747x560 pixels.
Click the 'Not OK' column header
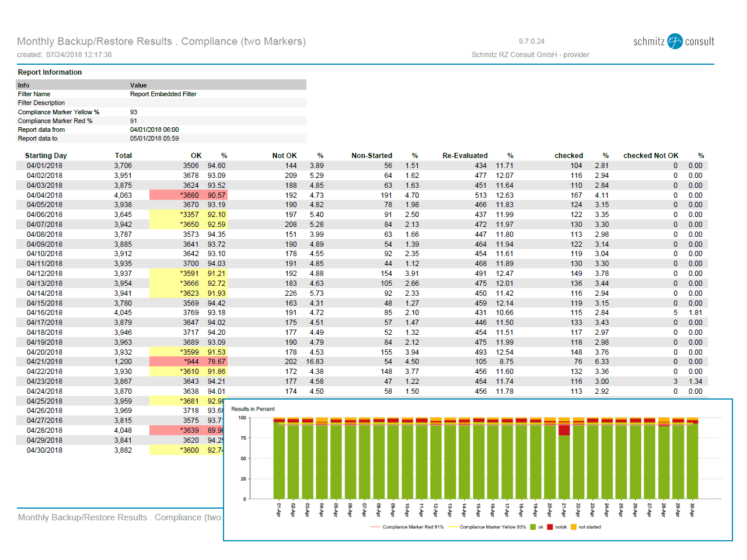click(x=284, y=156)
